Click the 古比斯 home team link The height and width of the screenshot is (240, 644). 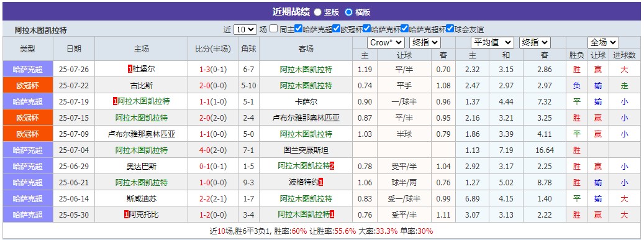click(142, 85)
